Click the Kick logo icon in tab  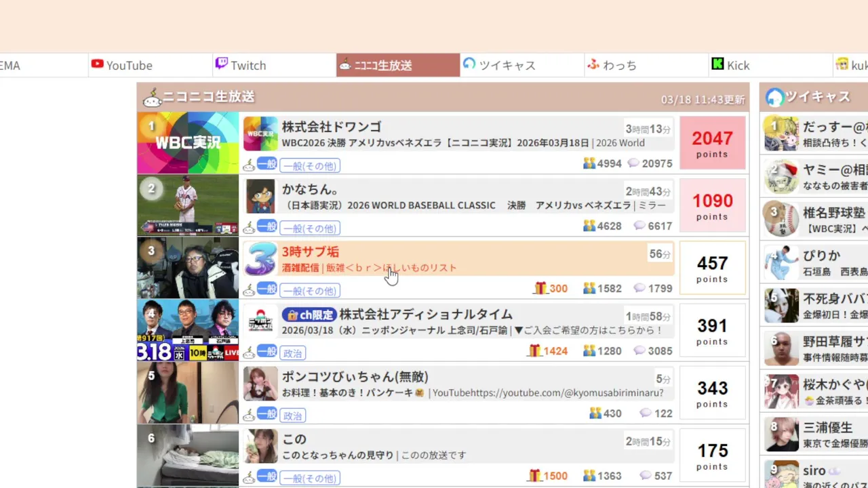click(717, 64)
